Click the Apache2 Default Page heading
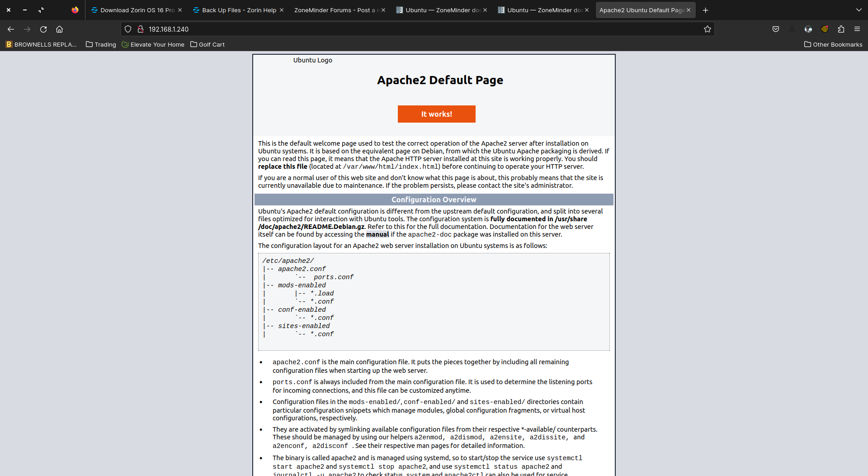The height and width of the screenshot is (476, 868). coord(440,80)
